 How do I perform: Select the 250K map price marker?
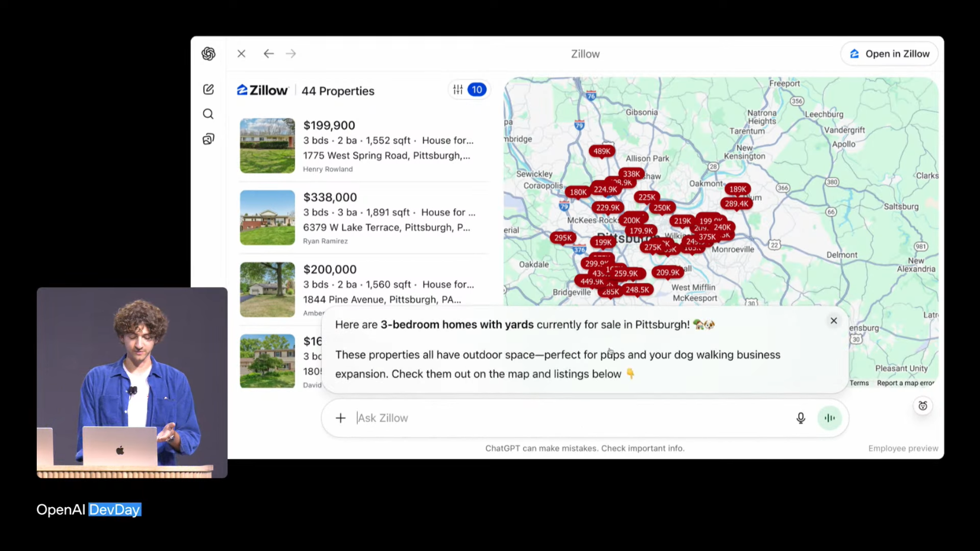coord(662,208)
